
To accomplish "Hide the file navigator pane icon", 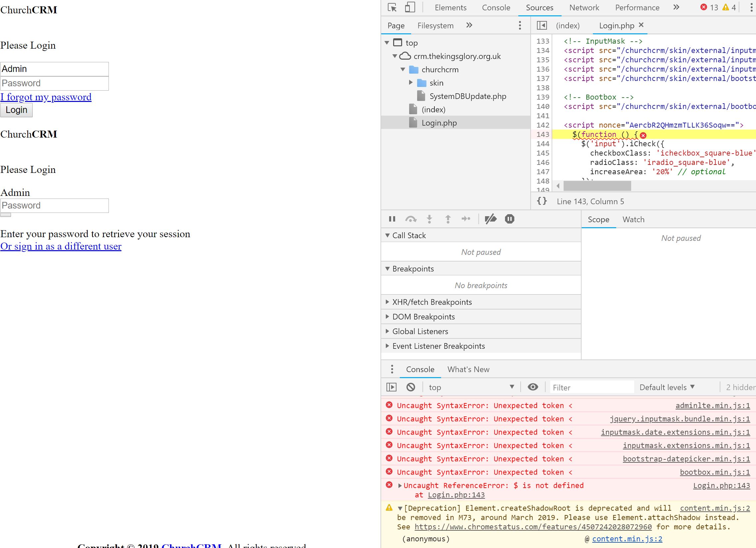I will click(x=542, y=25).
